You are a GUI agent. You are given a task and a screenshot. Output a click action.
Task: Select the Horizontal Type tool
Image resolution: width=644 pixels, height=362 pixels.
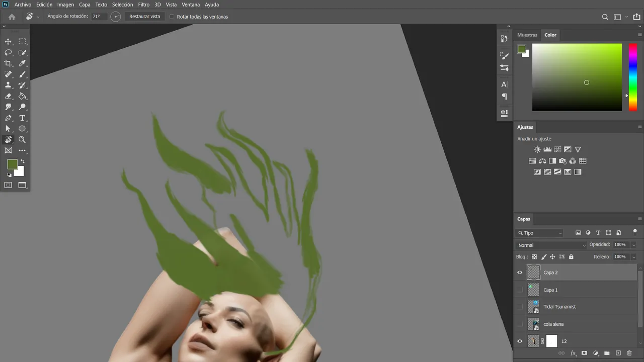pos(22,118)
